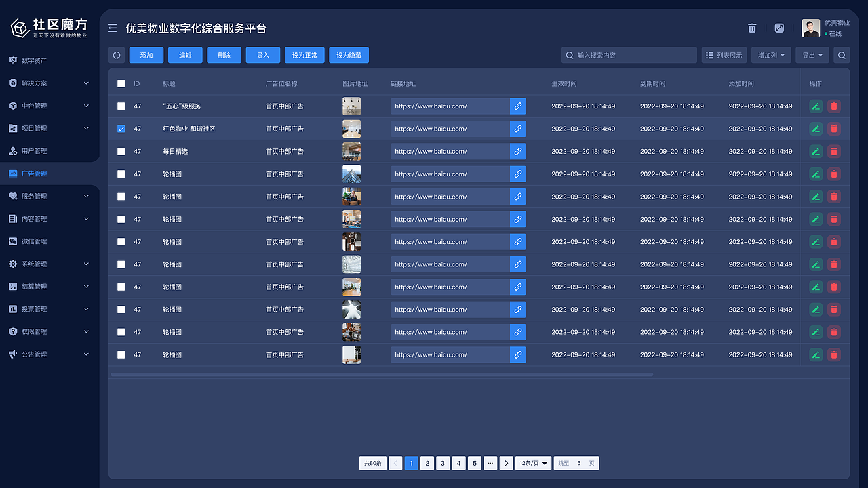Expand the 服务管理 sidebar menu

86,196
